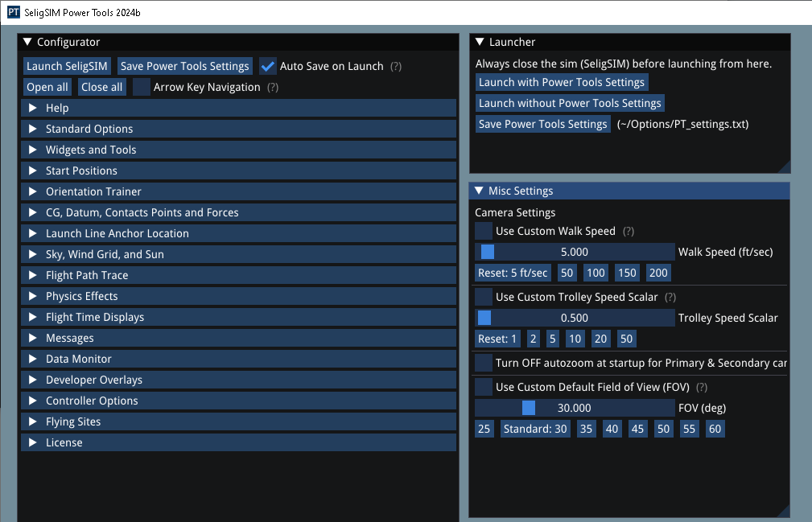
Task: Reset walk speed to 5 ft/sec
Action: click(x=513, y=273)
